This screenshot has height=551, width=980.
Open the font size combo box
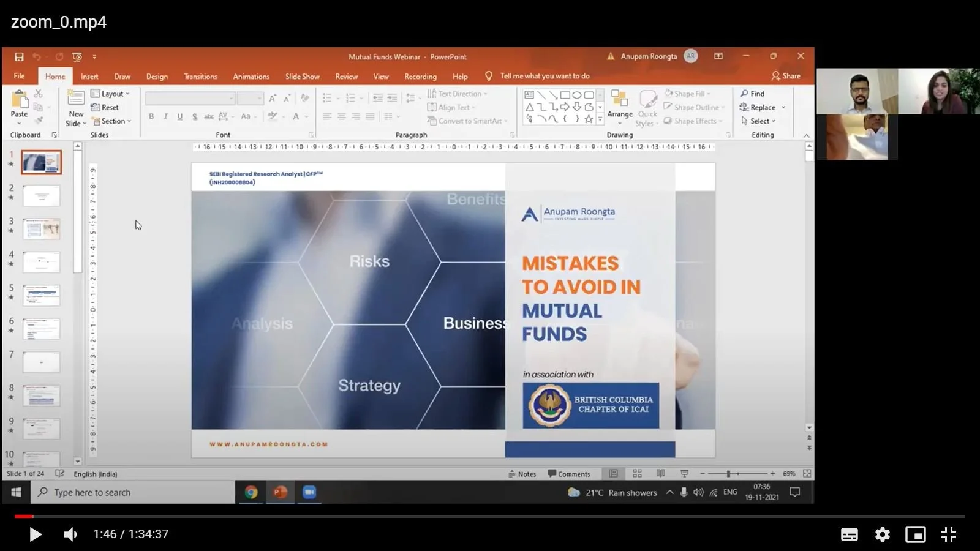coord(250,98)
